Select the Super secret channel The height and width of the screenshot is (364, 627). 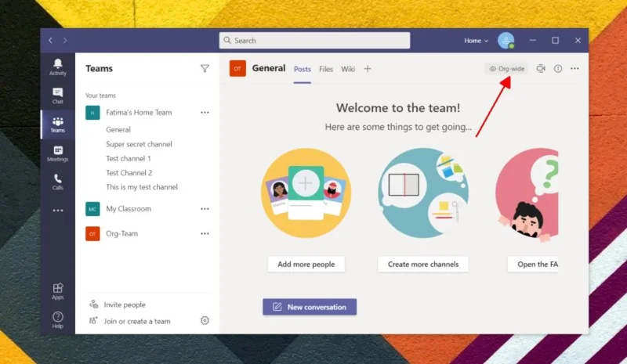pos(139,144)
